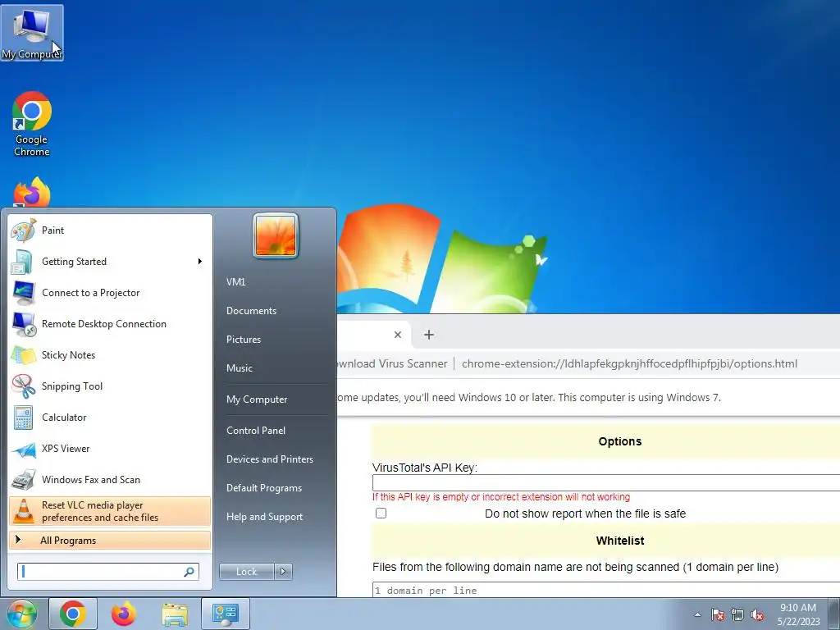Viewport: 840px width, 630px height.
Task: Open Paint from the Start menu
Action: 110,231
